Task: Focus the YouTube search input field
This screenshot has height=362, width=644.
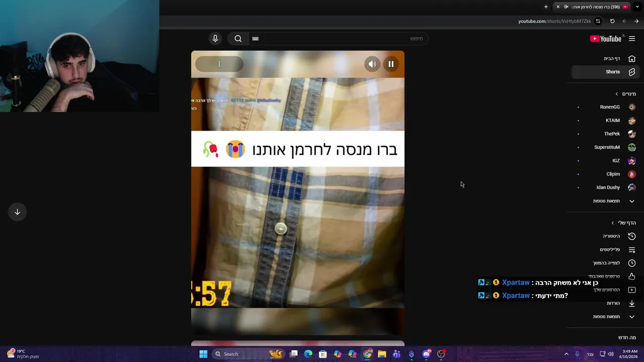Action: click(338, 38)
